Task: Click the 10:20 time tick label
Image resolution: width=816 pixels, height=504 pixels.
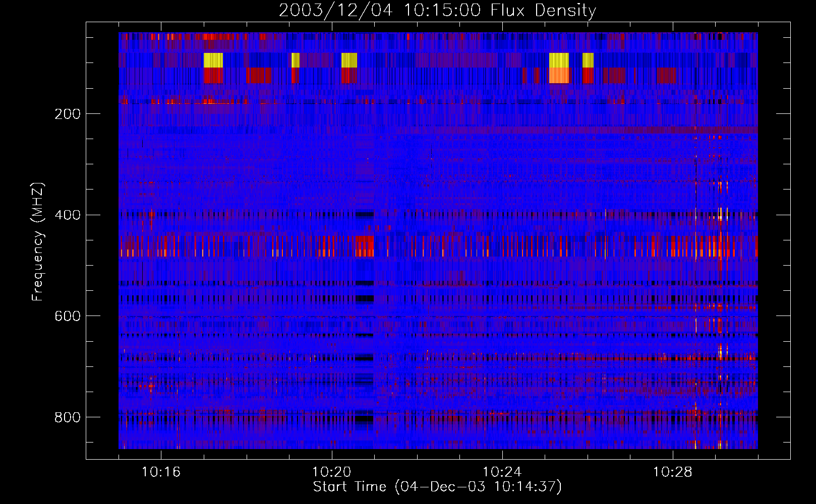Action: (331, 472)
